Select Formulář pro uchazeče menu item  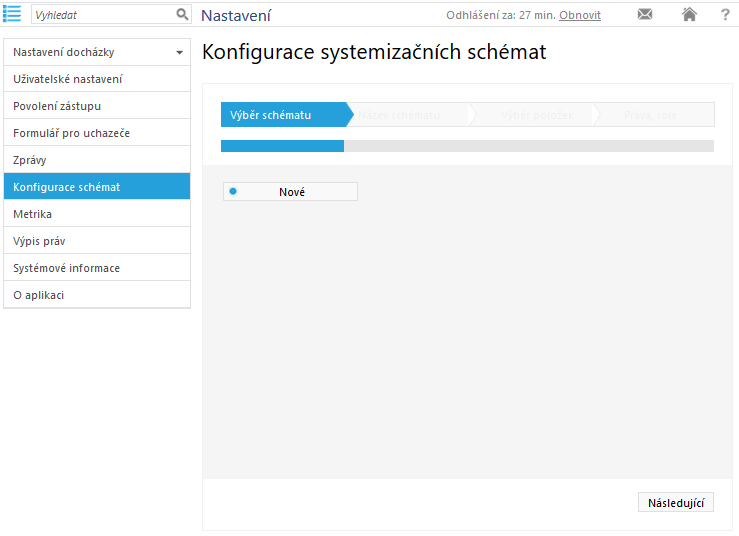tap(97, 133)
